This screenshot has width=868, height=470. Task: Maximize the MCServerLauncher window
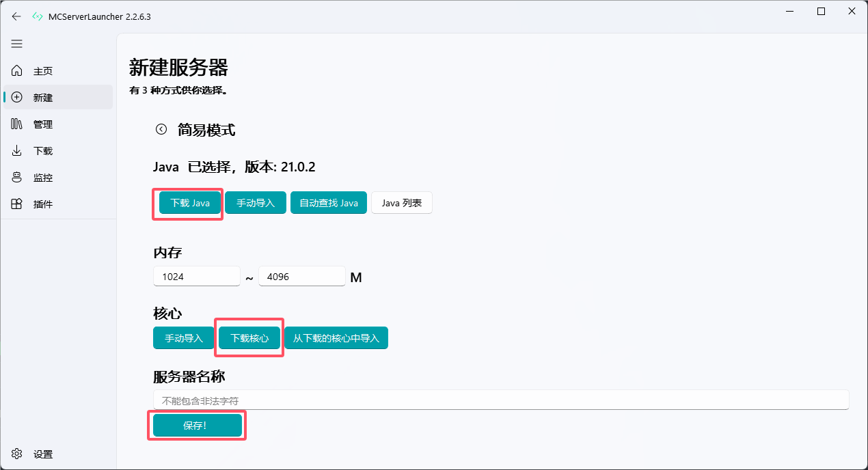pos(822,11)
